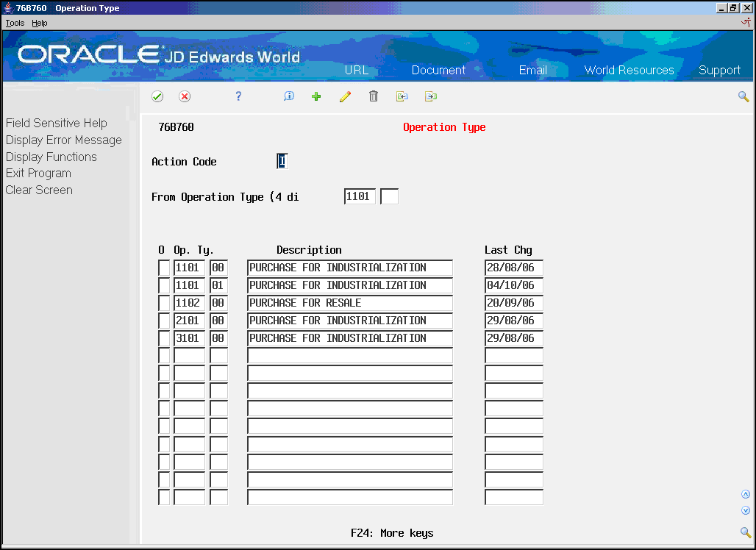Click the previous record toolbar icon
Image resolution: width=756 pixels, height=550 pixels.
click(402, 96)
